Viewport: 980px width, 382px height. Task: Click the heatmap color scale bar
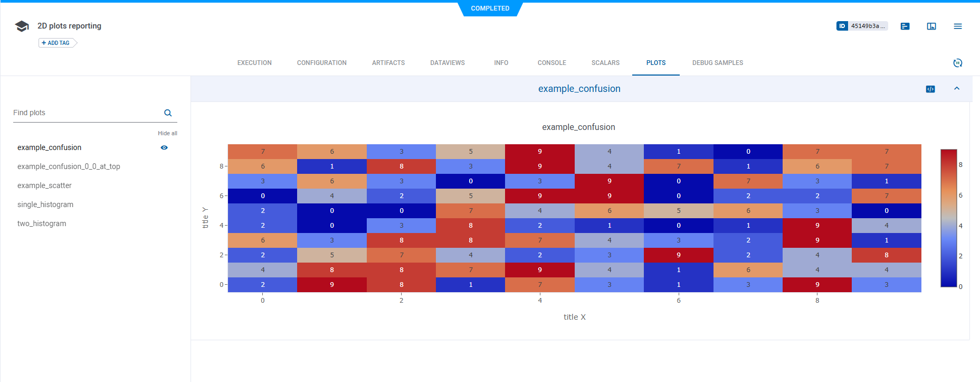pos(948,218)
